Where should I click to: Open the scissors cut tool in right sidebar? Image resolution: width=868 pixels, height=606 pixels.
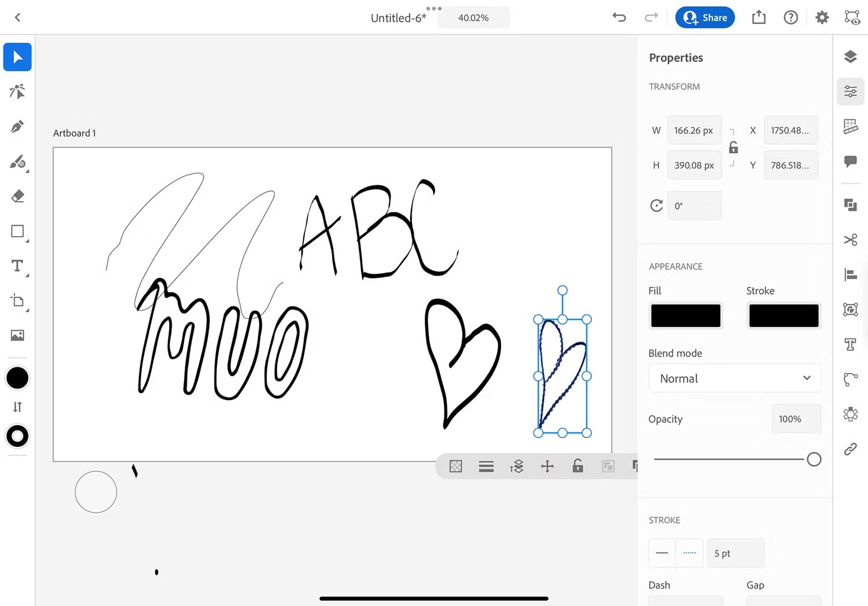[x=851, y=239]
